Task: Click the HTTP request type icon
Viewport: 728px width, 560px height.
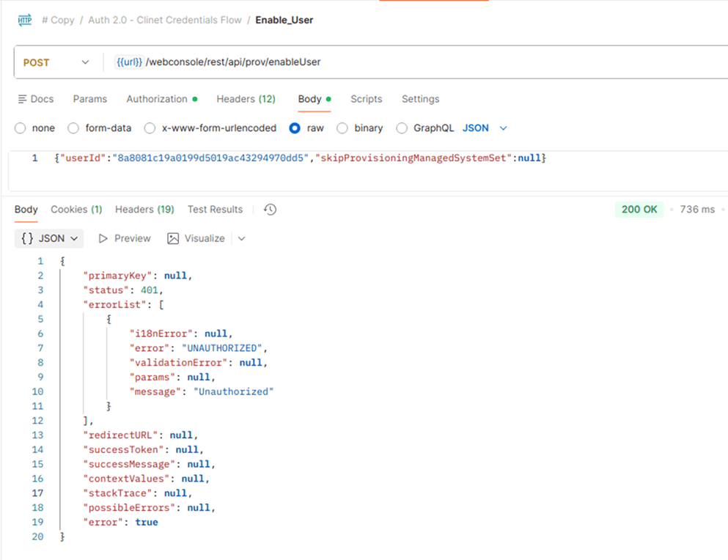Action: coord(25,21)
